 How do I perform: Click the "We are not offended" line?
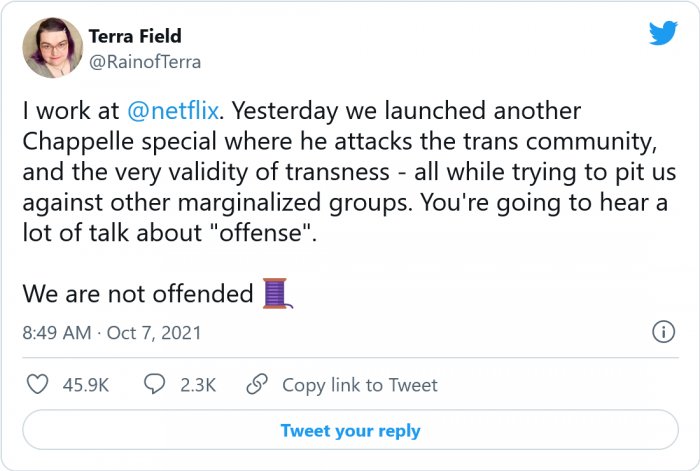pyautogui.click(x=138, y=294)
